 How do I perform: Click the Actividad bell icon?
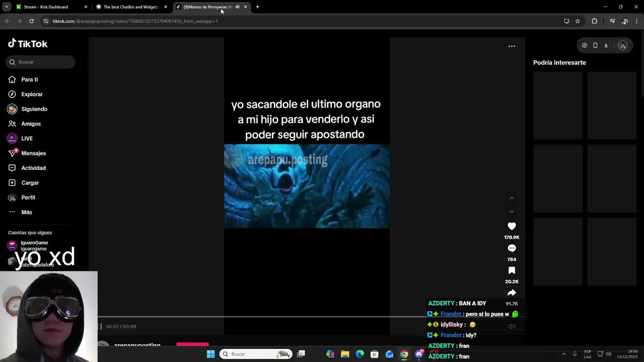pyautogui.click(x=12, y=168)
